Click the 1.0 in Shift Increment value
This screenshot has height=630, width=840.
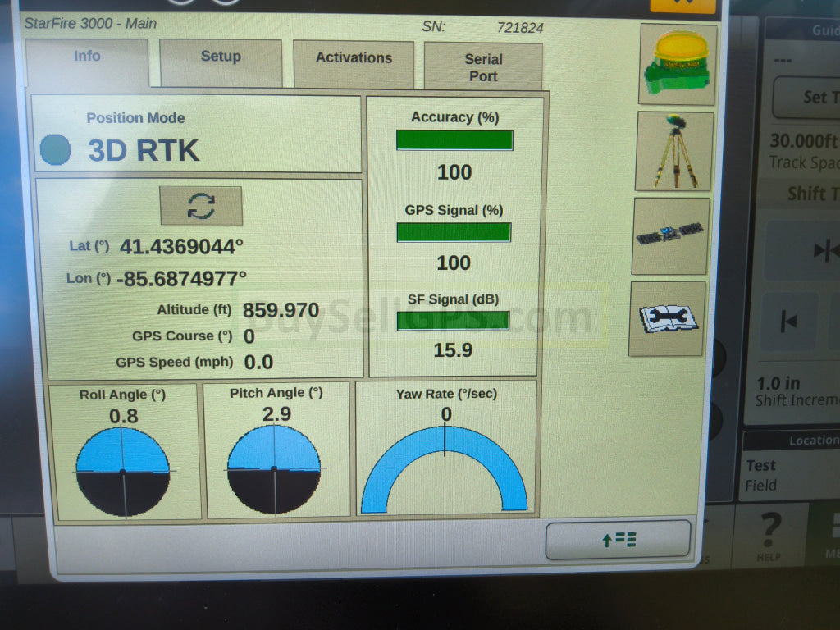[778, 384]
